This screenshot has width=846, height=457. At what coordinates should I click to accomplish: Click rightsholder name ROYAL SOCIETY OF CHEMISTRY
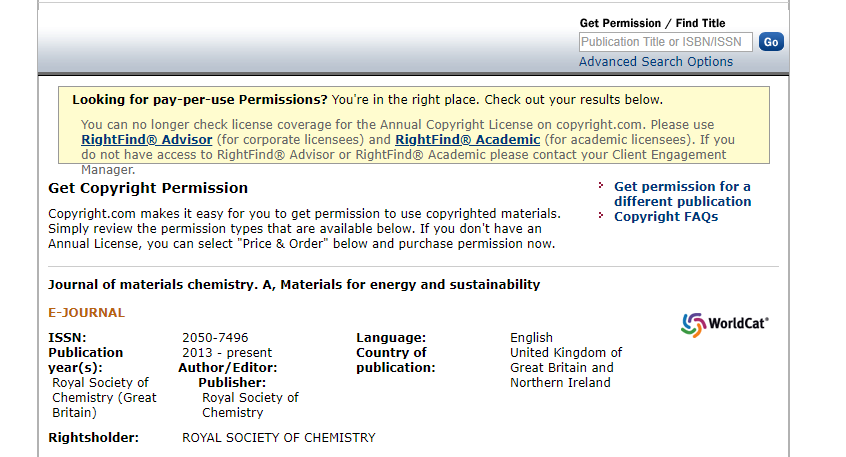(x=278, y=438)
